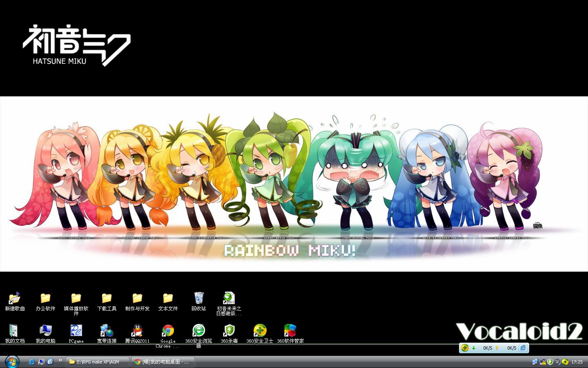The width and height of the screenshot is (588, 368).
Task: Click the 360安全卫士 tray icon
Action: [565, 362]
